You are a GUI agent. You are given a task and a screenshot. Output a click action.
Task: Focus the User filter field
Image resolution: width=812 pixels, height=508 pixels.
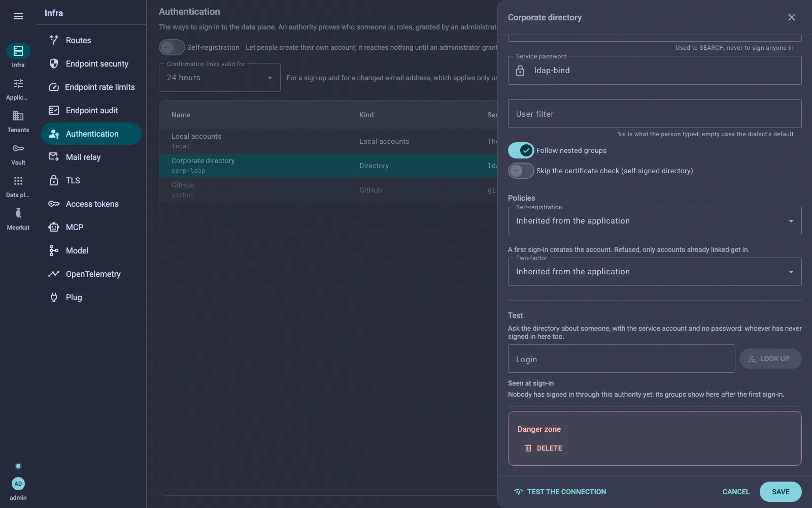(655, 114)
